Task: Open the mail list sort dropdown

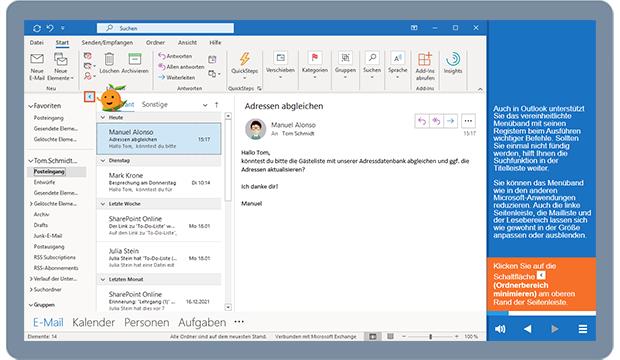Action: tap(205, 105)
